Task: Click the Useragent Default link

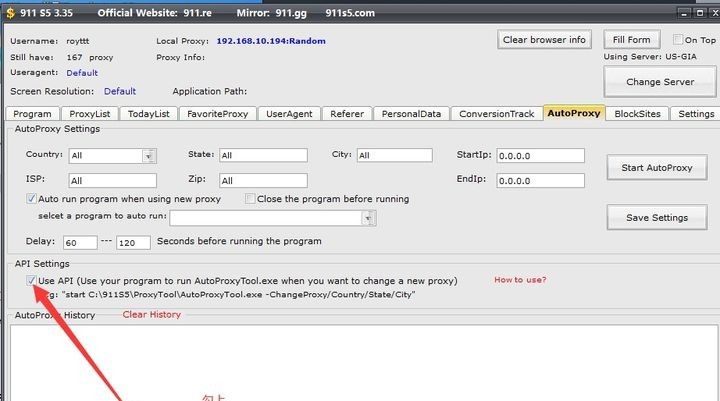Action: [82, 73]
